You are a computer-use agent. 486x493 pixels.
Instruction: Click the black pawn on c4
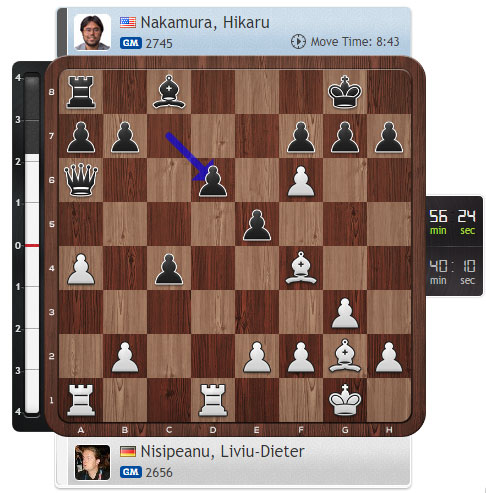pyautogui.click(x=169, y=269)
